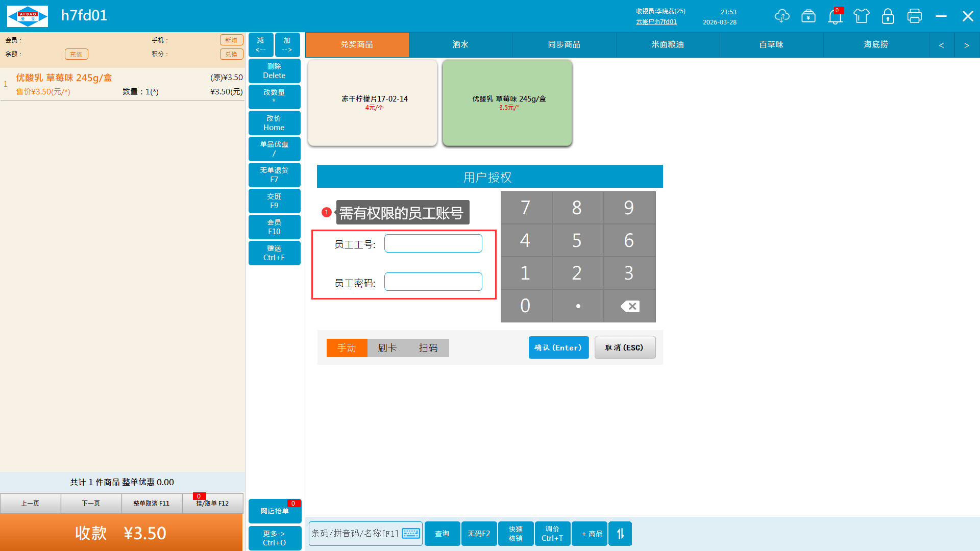980x551 pixels.
Task: Open the cash drawer icon
Action: pos(808,16)
